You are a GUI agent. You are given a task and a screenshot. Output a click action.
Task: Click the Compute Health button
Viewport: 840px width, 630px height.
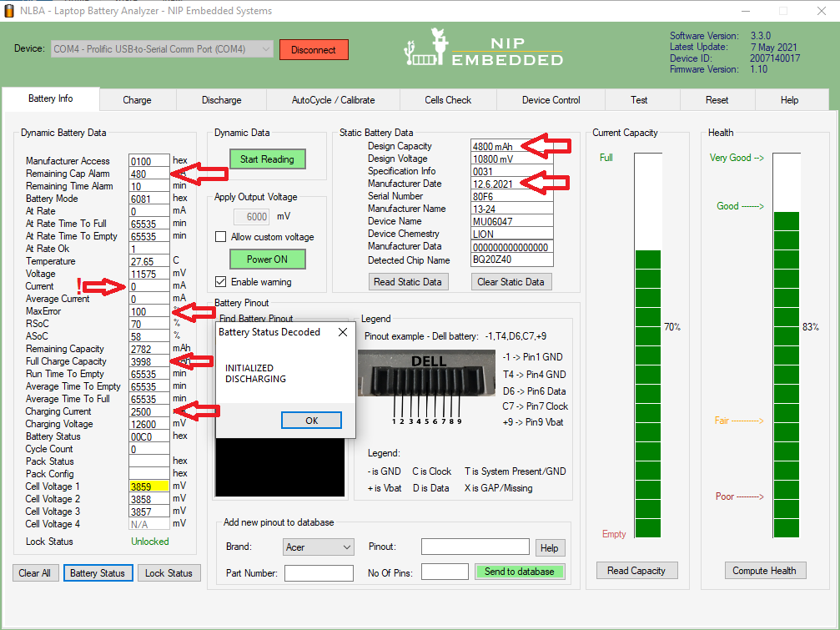click(764, 571)
